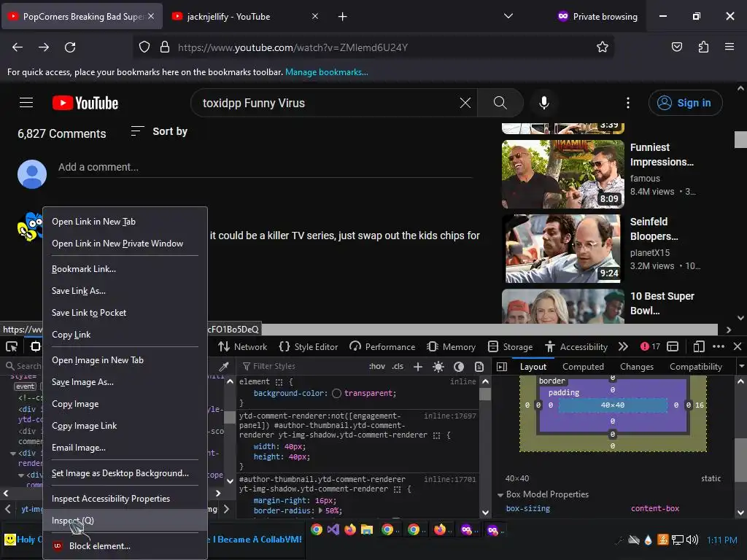Click 40×40 content box in box model
This screenshot has width=747, height=560.
click(x=613, y=405)
